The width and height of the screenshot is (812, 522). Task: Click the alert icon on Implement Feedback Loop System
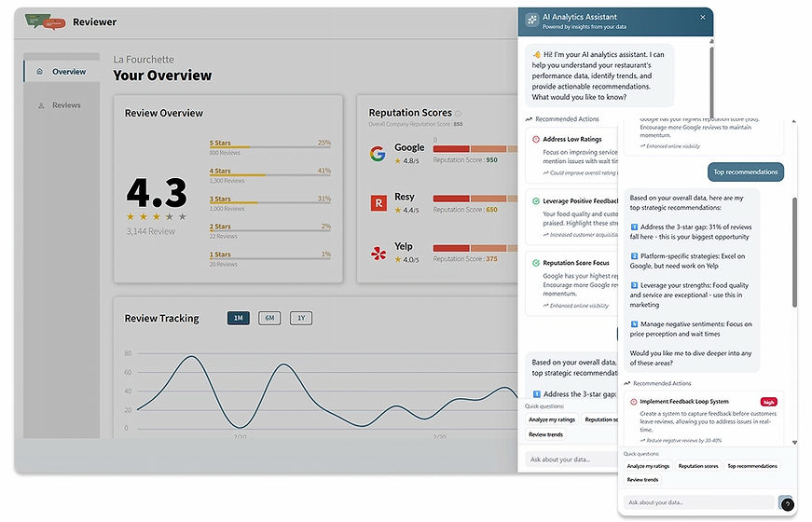(x=633, y=402)
